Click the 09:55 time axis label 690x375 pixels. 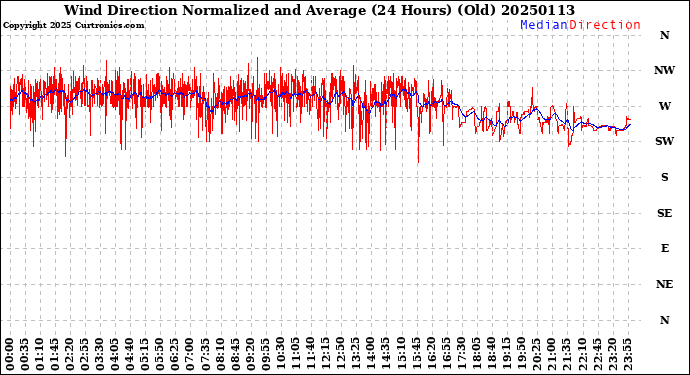[x=265, y=354]
